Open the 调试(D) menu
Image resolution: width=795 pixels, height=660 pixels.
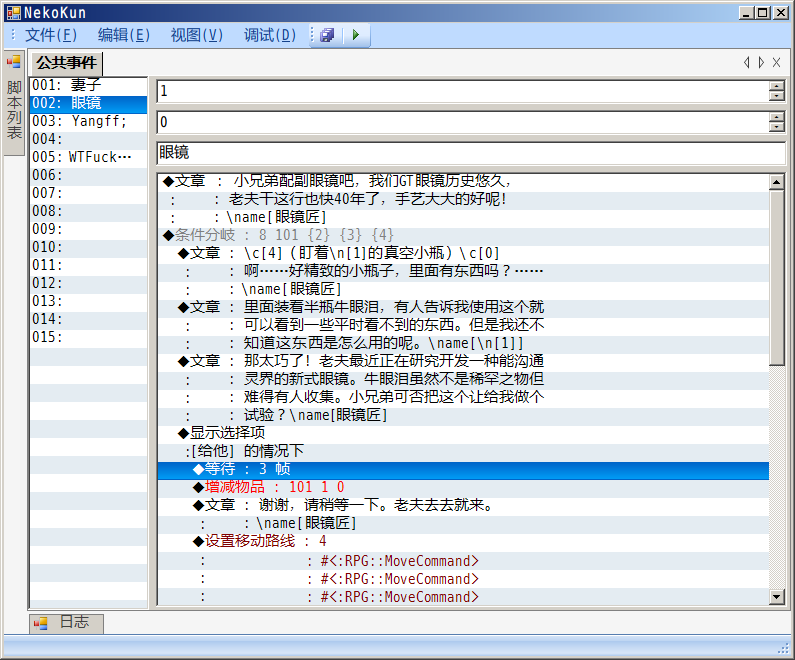[x=270, y=35]
